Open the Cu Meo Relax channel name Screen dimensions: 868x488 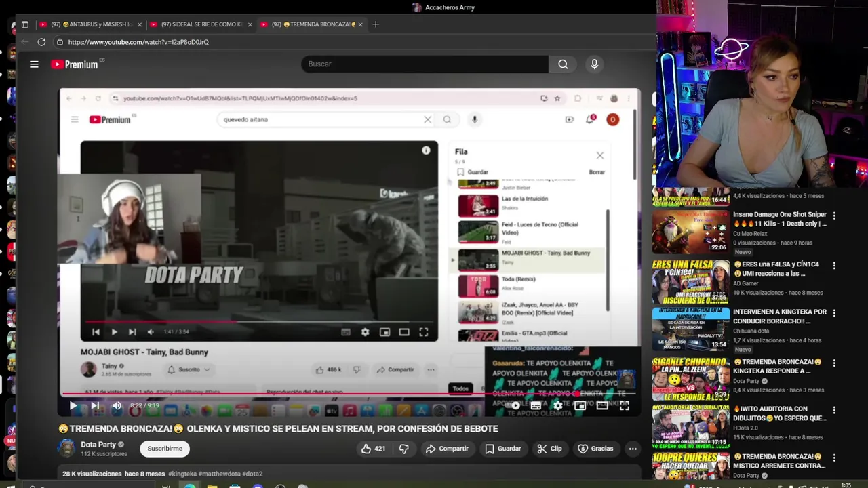pyautogui.click(x=751, y=234)
